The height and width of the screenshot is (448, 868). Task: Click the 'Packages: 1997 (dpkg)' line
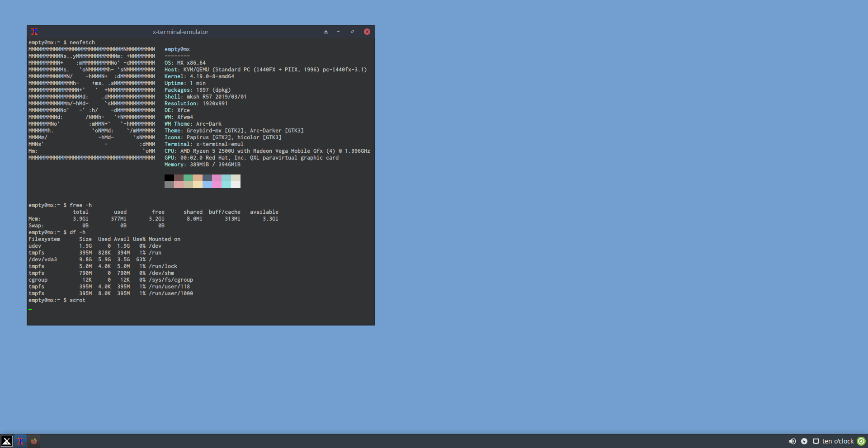click(198, 90)
